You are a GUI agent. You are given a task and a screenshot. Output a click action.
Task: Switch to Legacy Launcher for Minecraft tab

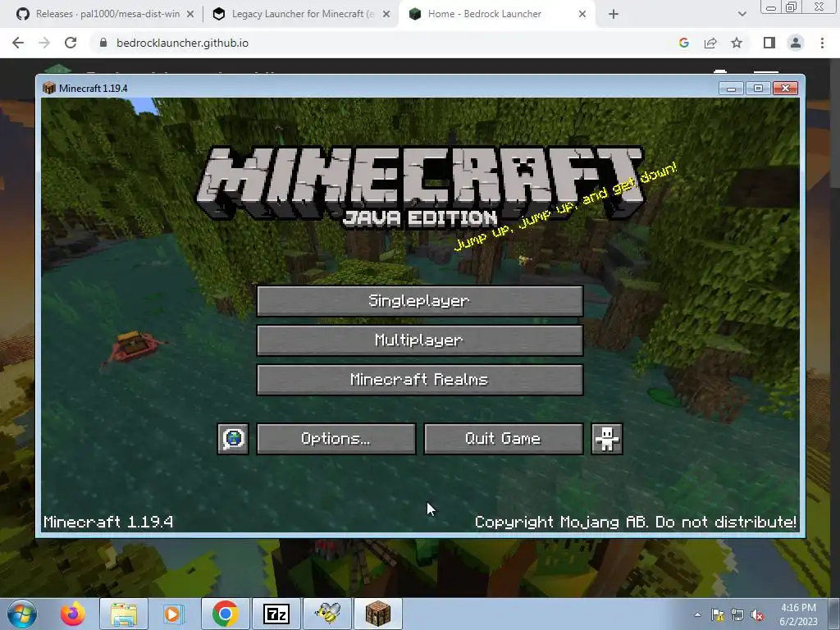click(x=303, y=14)
